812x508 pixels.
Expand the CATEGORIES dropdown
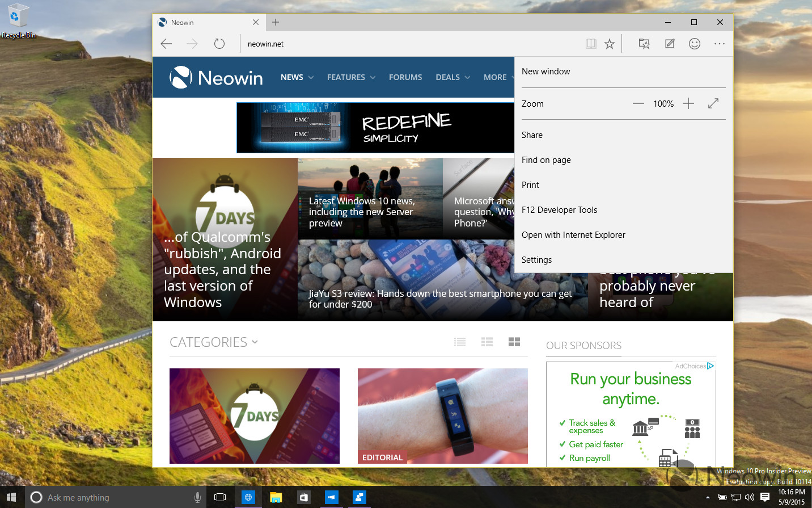[214, 342]
